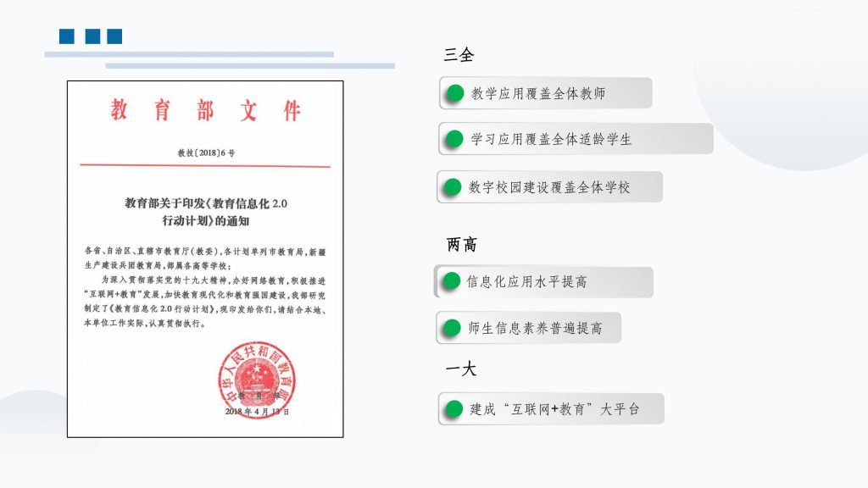
Task: Click the red national emblem seal
Action: tap(255, 374)
